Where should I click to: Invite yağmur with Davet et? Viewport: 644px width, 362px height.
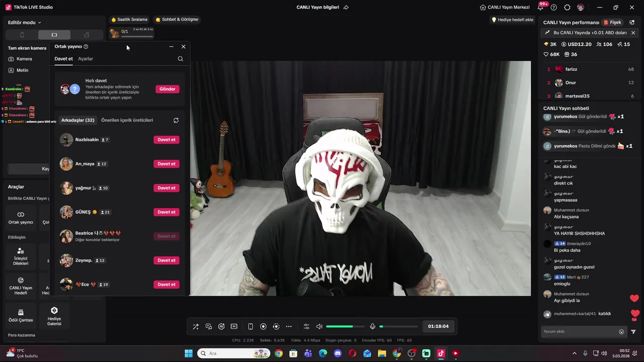point(167,188)
